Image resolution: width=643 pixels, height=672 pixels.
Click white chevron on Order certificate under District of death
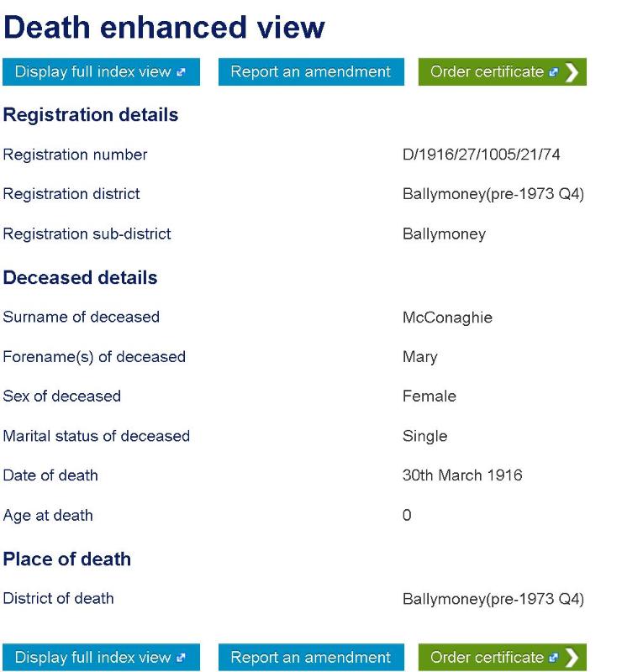pyautogui.click(x=572, y=658)
